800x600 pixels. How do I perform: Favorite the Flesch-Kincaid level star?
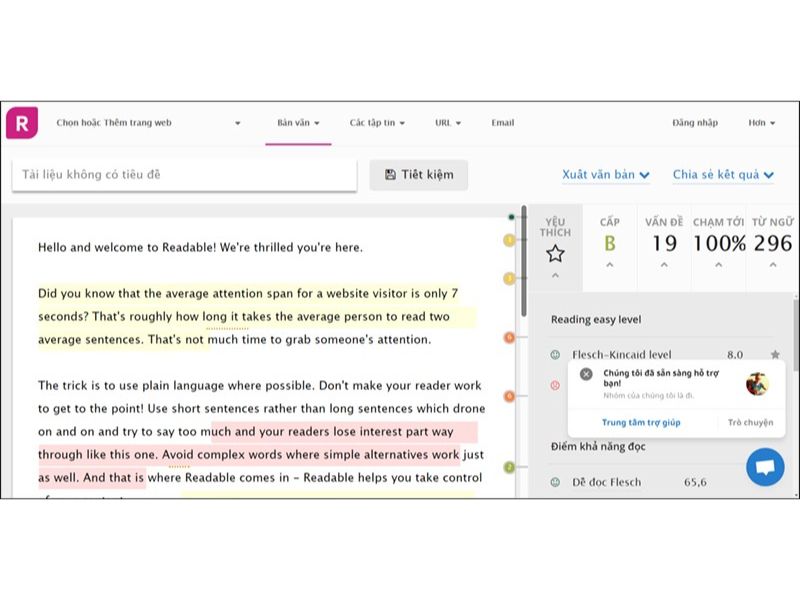[775, 354]
